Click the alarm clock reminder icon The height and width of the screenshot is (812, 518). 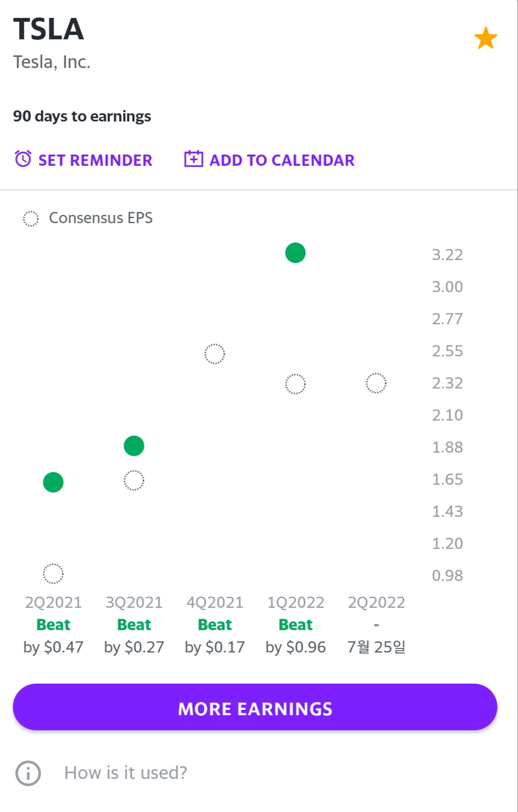coord(23,159)
